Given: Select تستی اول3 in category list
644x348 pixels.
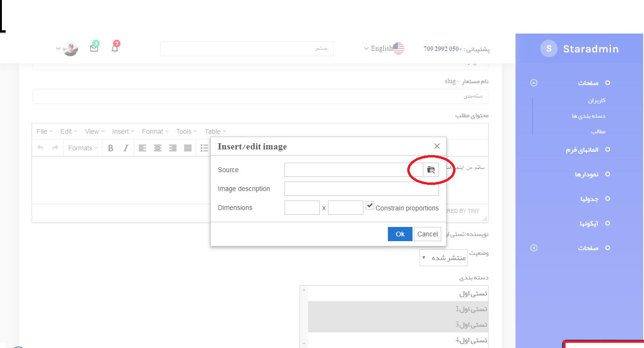Looking at the screenshot, I should (x=398, y=325).
